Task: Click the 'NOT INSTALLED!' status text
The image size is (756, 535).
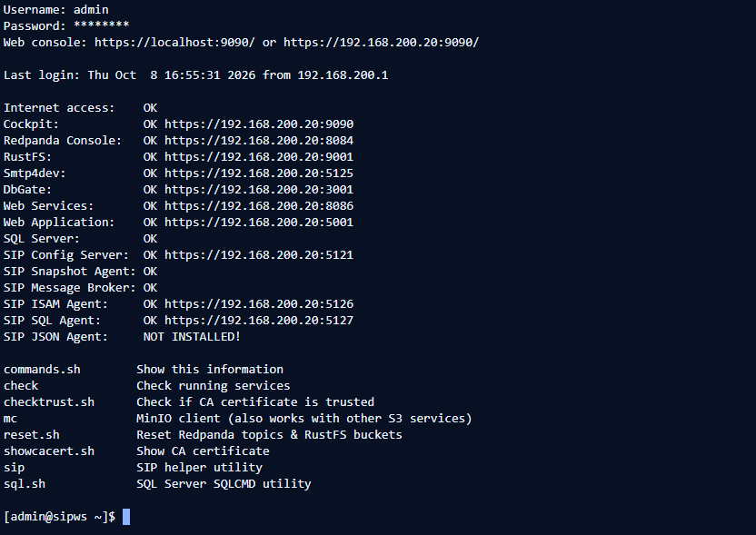Action: [192, 337]
